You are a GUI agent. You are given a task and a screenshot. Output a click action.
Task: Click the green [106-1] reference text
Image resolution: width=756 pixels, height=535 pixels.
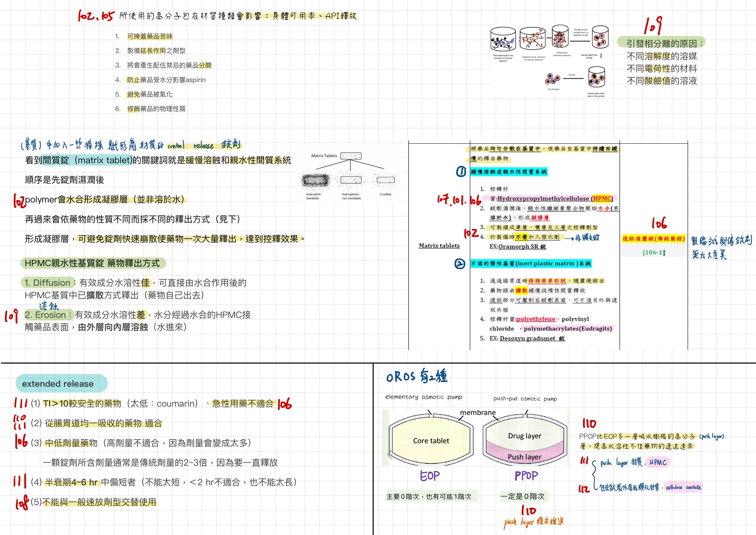coord(653,252)
